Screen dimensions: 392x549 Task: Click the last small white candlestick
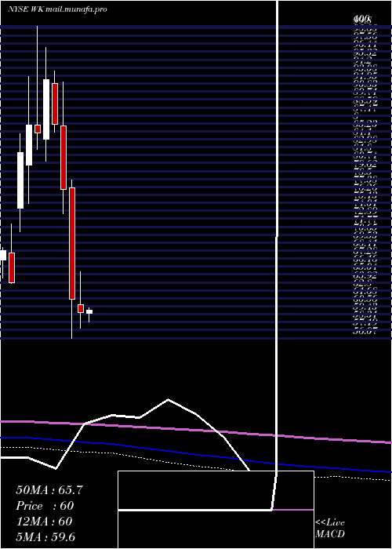pos(89,311)
